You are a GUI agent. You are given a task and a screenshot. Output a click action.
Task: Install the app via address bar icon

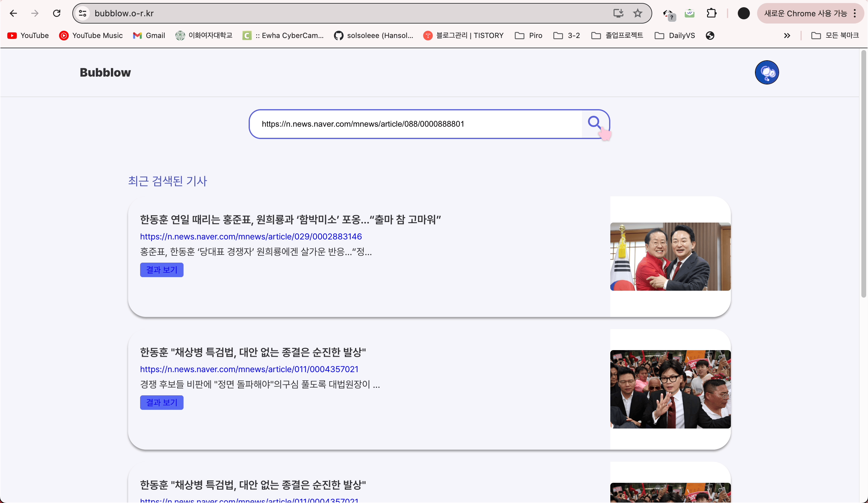pos(618,14)
